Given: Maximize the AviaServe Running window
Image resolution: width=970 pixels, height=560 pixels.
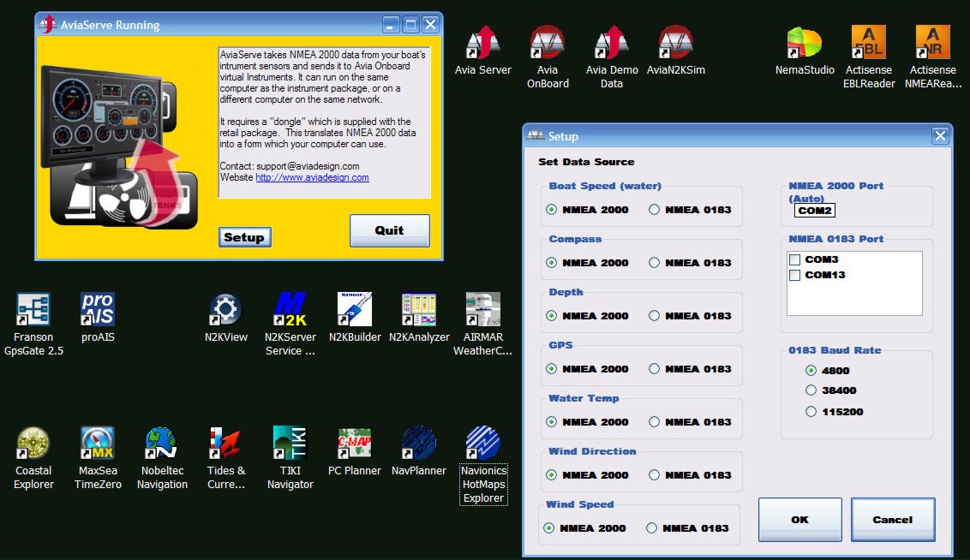Looking at the screenshot, I should (x=410, y=25).
